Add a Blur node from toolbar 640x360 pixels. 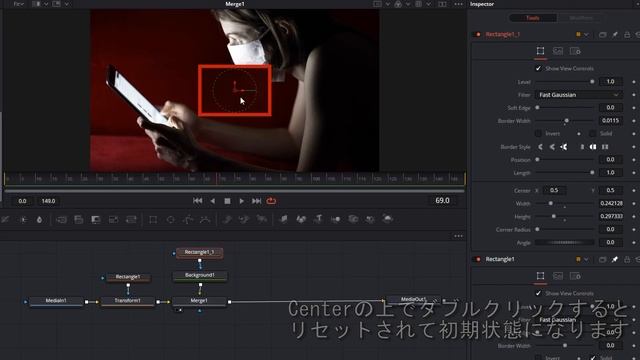pos(39,220)
